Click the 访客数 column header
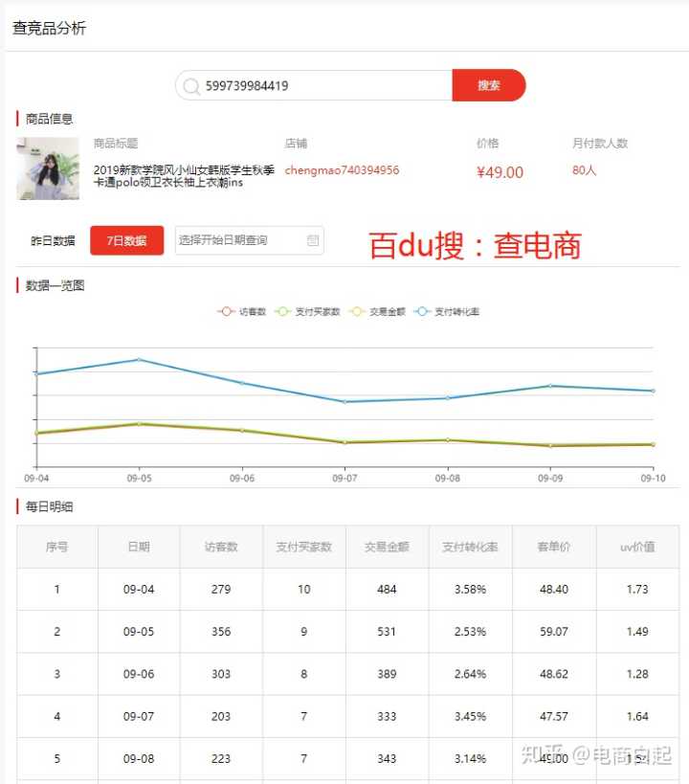This screenshot has height=784, width=689. 221,547
